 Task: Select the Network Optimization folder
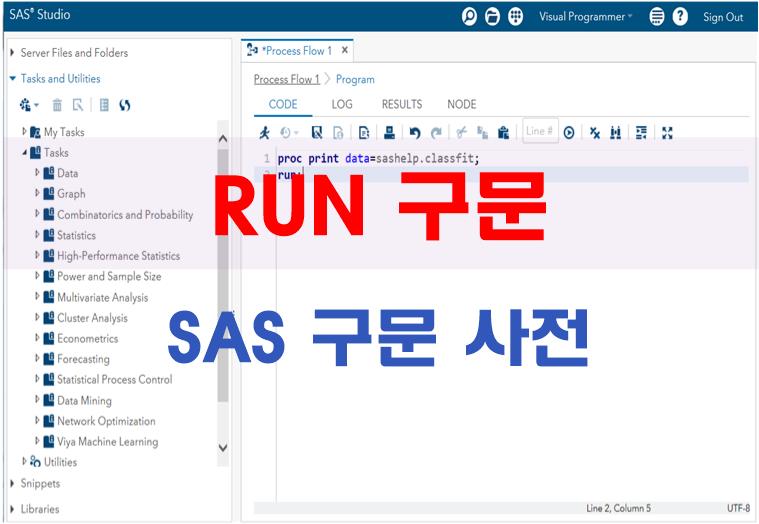click(x=106, y=421)
